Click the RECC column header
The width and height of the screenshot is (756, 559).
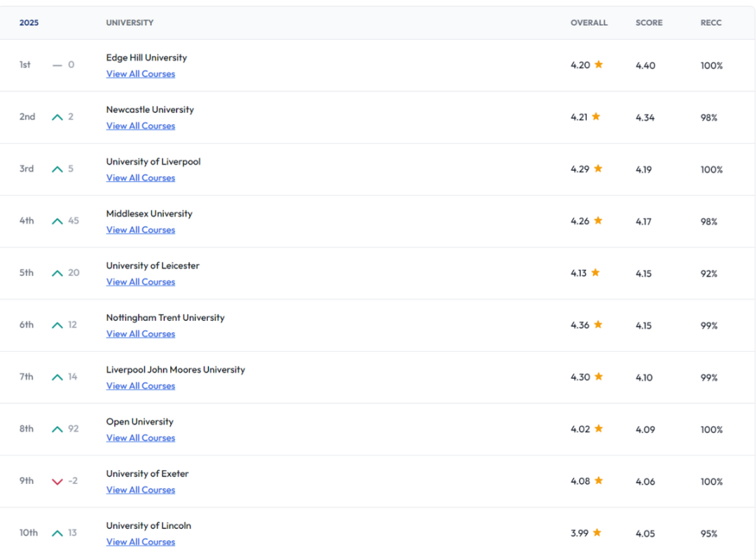click(x=710, y=22)
